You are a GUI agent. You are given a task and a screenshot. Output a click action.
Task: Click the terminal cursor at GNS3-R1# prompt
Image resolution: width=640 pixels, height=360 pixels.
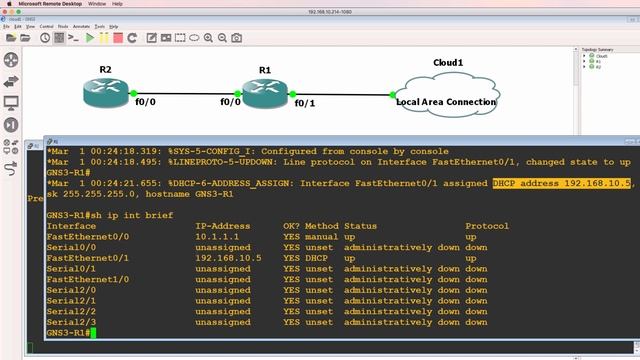point(93,333)
